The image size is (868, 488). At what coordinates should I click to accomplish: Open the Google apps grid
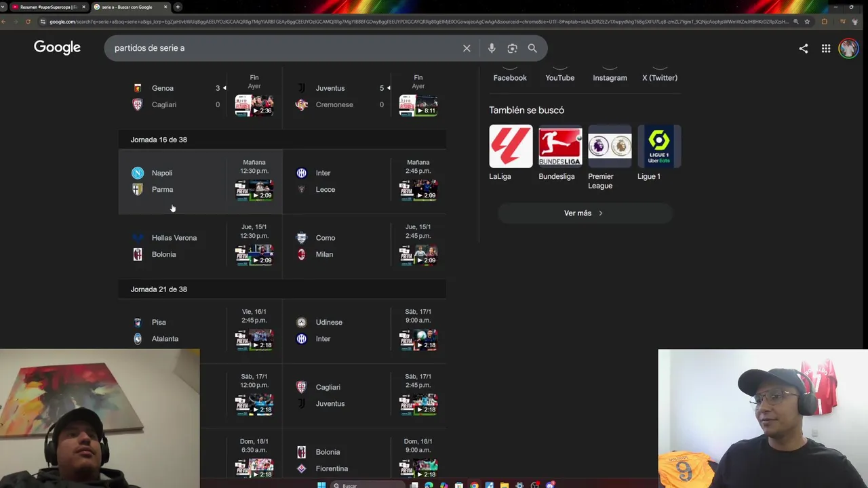click(x=826, y=48)
